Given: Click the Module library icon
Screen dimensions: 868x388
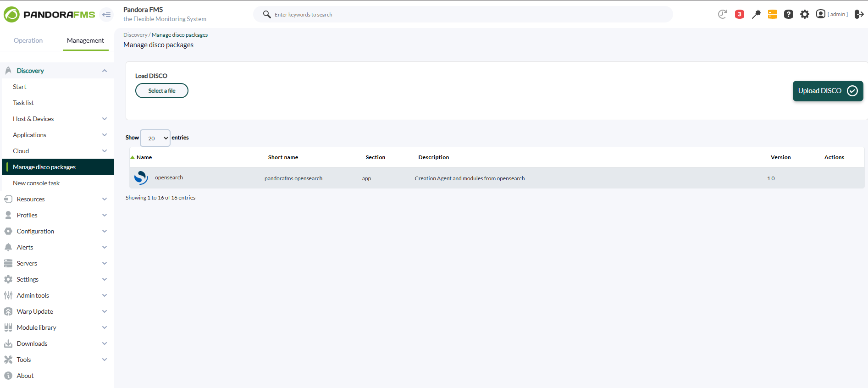Looking at the screenshot, I should tap(8, 327).
